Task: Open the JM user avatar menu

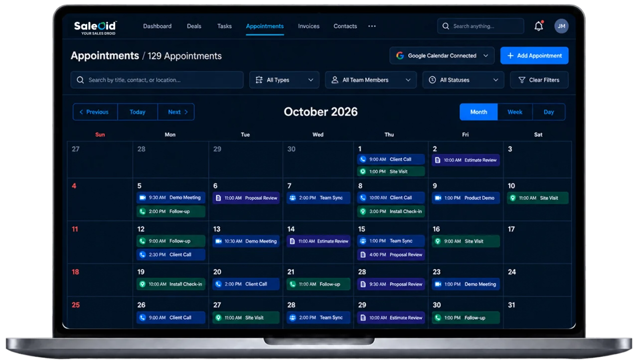Action: 561,26
